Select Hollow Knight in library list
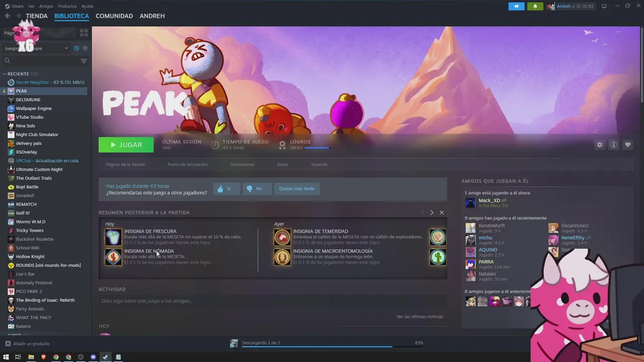The image size is (644, 362). click(x=30, y=256)
